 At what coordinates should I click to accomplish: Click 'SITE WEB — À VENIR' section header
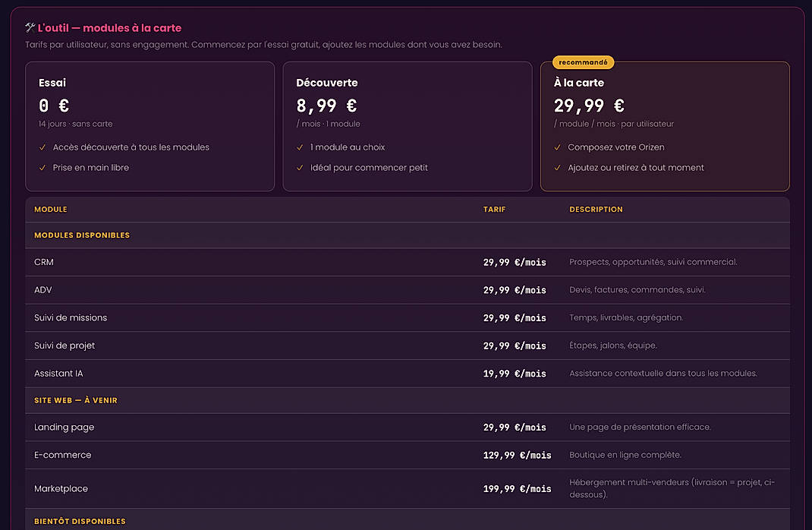[76, 400]
